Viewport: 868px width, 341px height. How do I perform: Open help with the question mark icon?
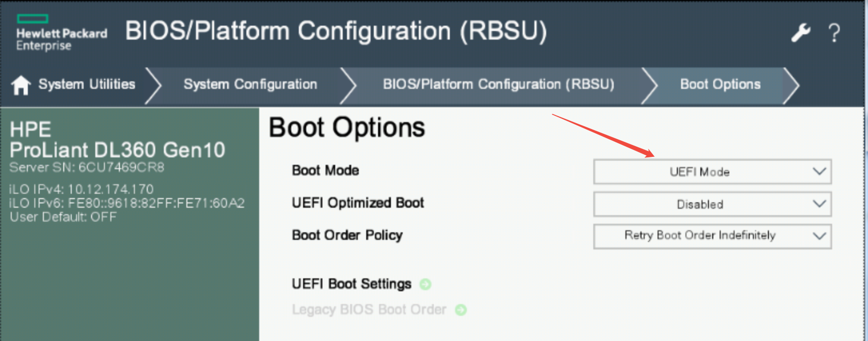click(834, 33)
